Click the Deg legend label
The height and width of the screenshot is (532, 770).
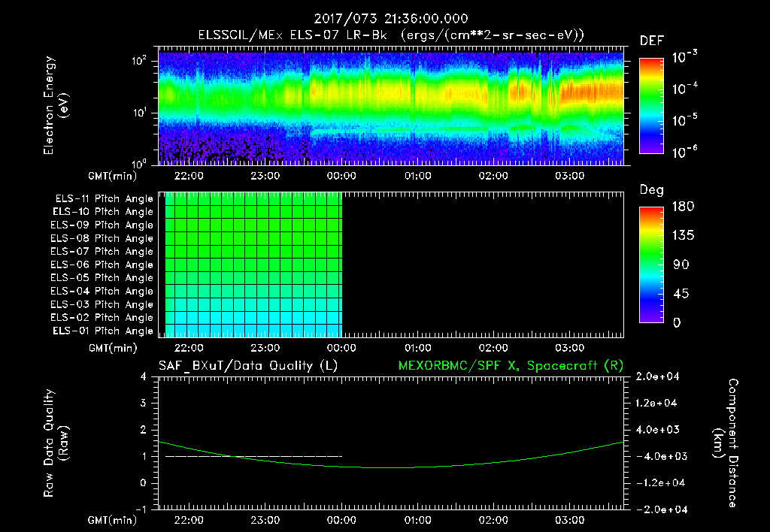coord(652,190)
